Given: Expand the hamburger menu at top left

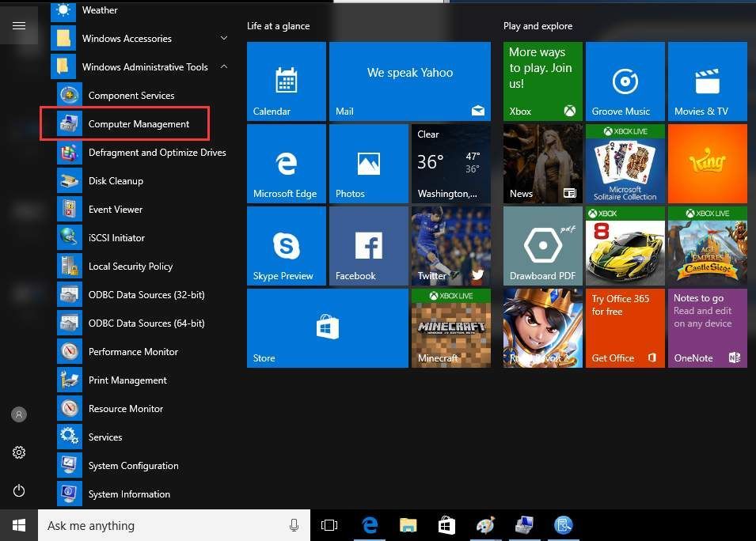Looking at the screenshot, I should click(19, 25).
